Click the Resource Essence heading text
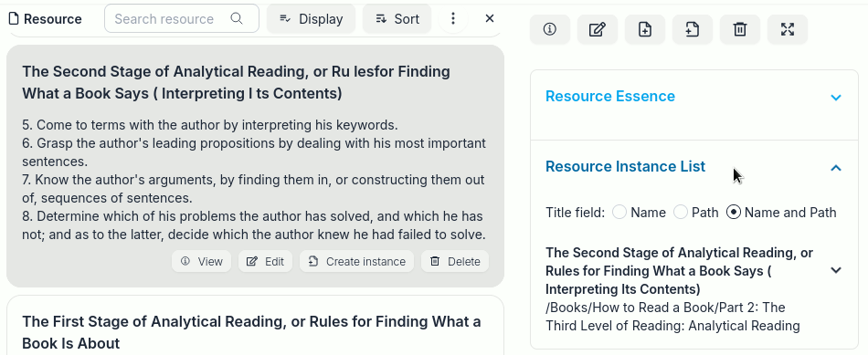868x355 pixels. (610, 96)
